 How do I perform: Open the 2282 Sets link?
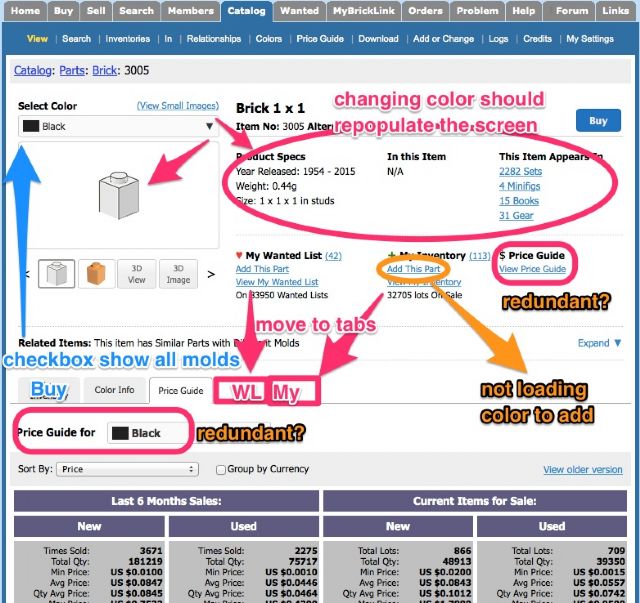tap(520, 171)
